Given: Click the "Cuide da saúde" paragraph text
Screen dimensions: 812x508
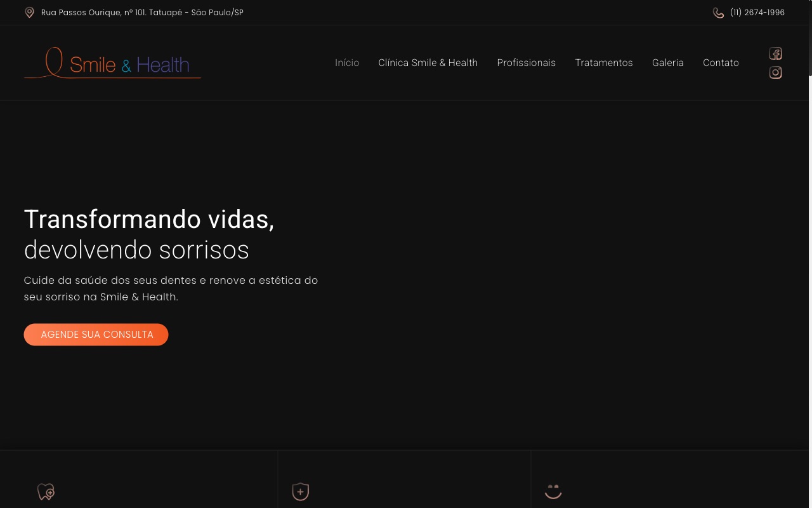Looking at the screenshot, I should click(171, 288).
